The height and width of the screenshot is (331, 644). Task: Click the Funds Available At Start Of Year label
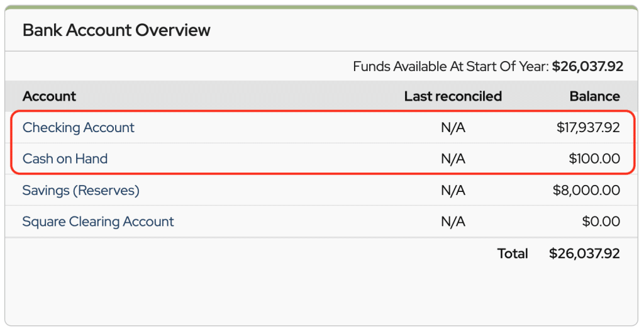tap(451, 66)
